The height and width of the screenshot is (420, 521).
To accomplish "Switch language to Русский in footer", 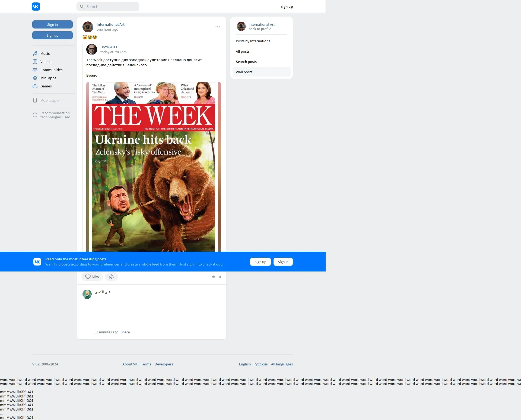I will (x=261, y=364).
